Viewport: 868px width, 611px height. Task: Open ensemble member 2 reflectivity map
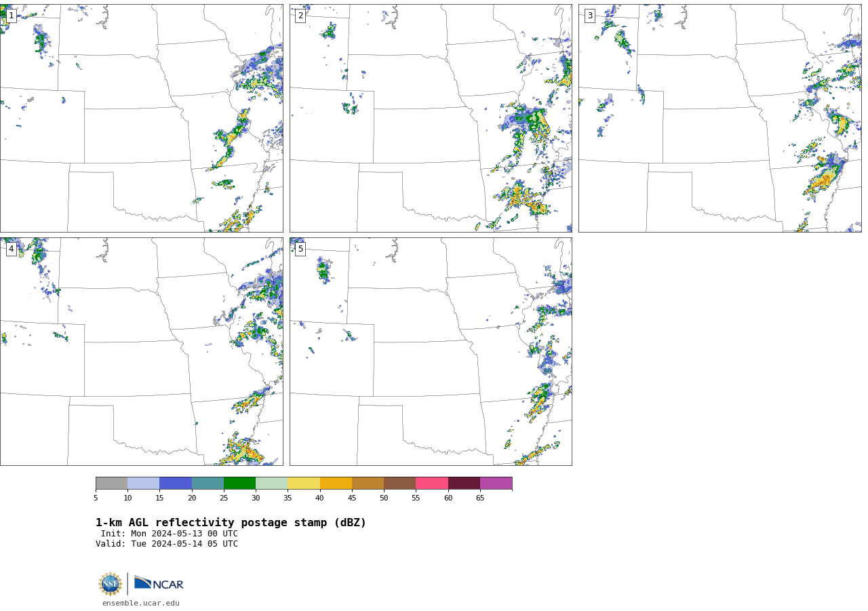point(431,118)
